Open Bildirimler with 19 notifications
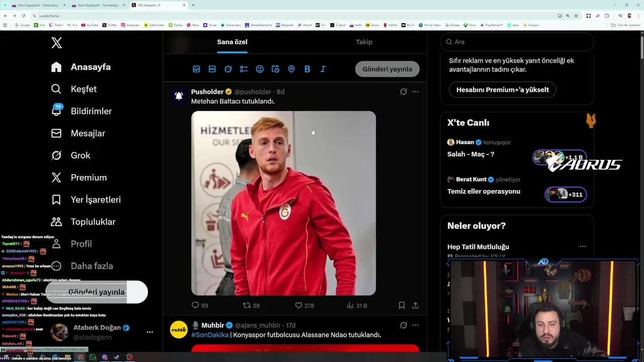644x362 pixels. (82, 111)
